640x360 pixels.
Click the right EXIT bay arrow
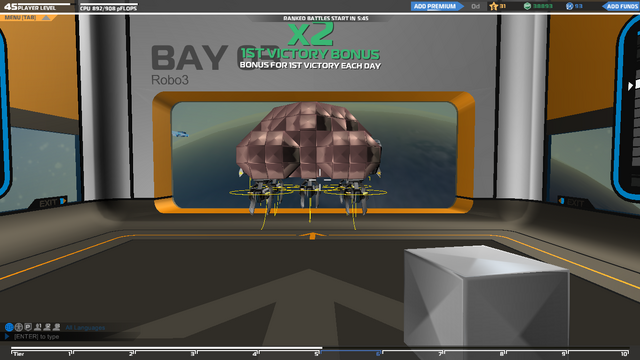pyautogui.click(x=561, y=201)
